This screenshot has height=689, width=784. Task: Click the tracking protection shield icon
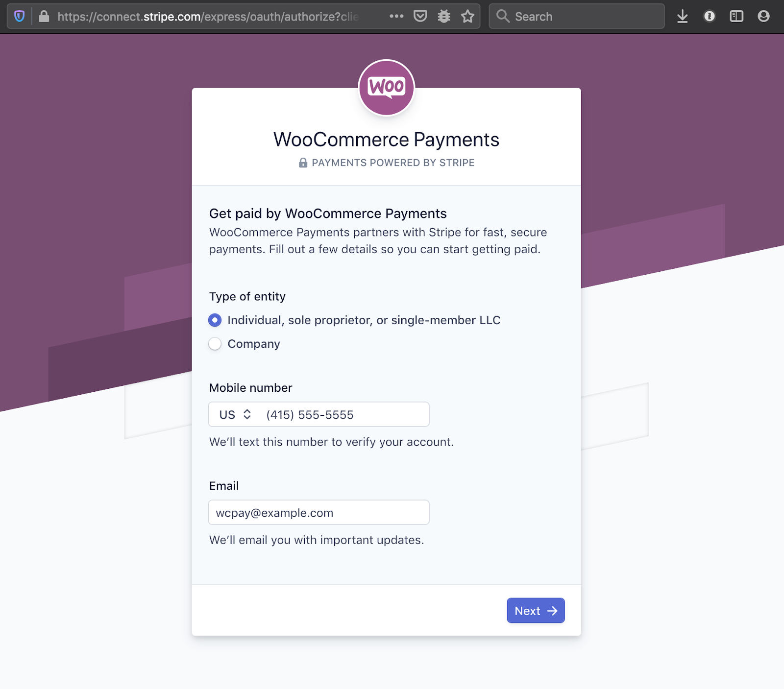19,17
